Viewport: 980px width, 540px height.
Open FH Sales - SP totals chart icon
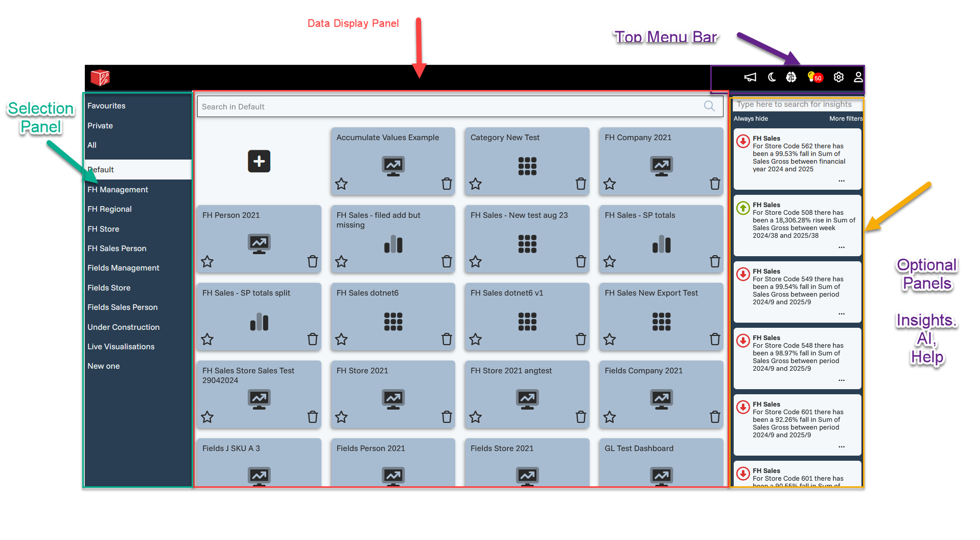[x=661, y=244]
